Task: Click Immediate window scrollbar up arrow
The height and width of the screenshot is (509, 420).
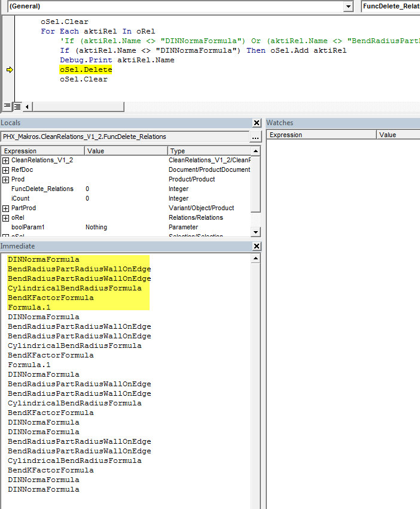Action: (255, 259)
